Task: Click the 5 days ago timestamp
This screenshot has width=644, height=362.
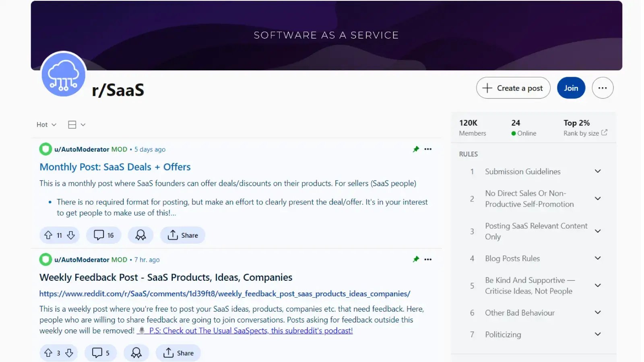Action: (150, 149)
